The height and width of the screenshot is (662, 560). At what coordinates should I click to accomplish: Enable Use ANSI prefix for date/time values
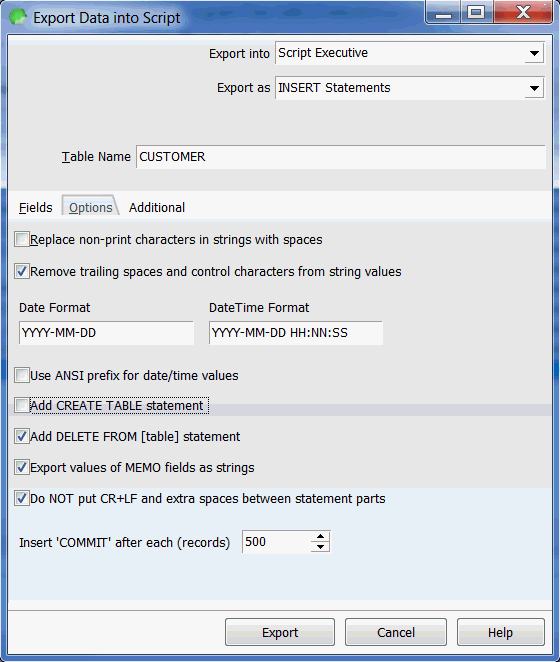22,375
